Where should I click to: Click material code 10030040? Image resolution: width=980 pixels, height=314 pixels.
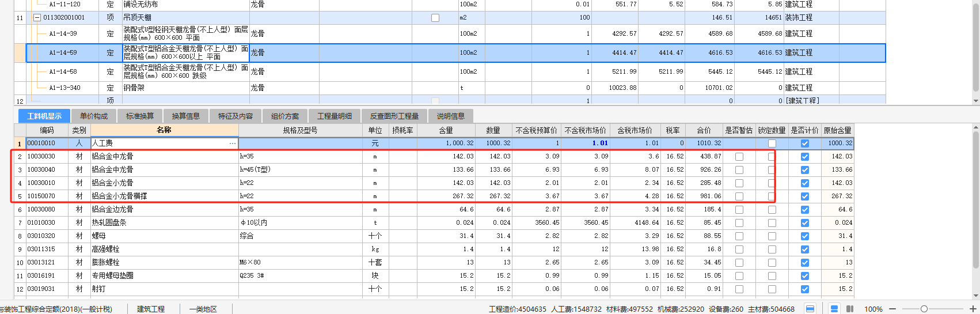[x=41, y=170]
